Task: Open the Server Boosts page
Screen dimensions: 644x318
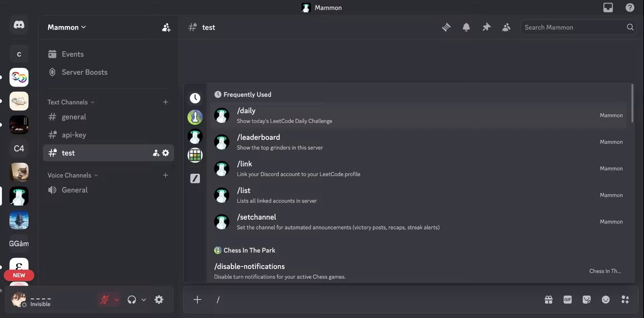Action: [x=84, y=72]
